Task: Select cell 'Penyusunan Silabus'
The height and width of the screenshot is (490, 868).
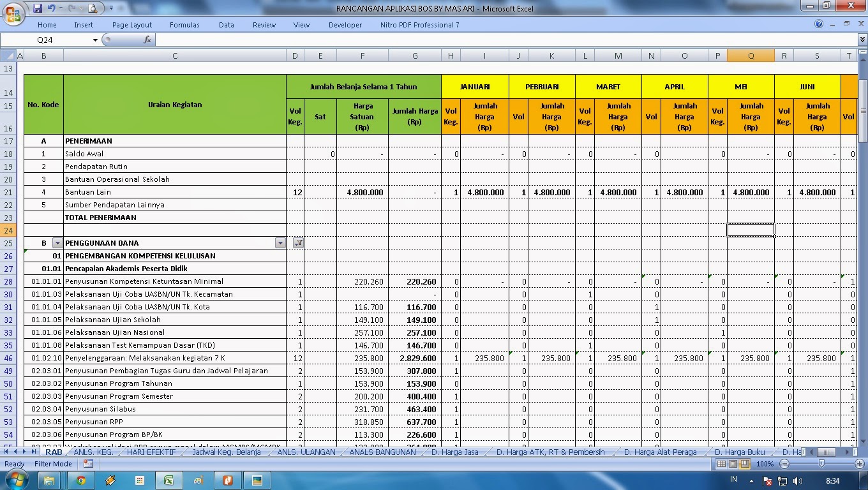Action: (175, 409)
